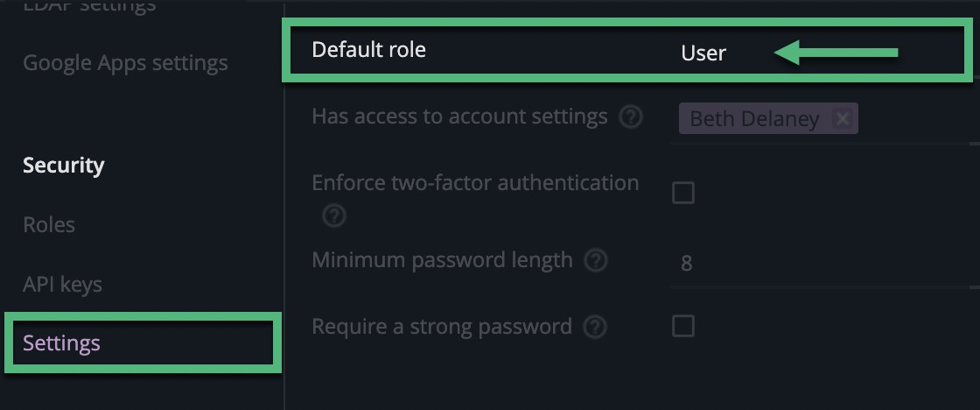980x410 pixels.
Task: Click the Beth Delaney user tag
Action: pos(754,119)
